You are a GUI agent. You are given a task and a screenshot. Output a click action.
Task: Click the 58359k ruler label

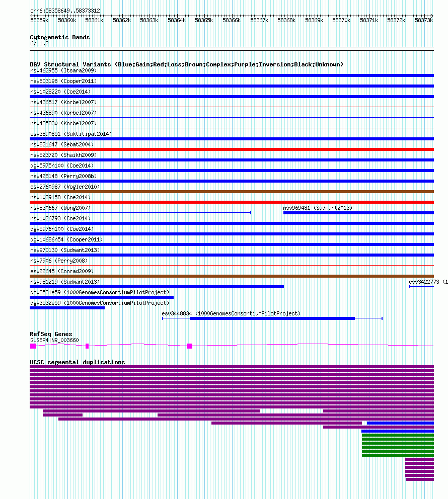click(x=39, y=20)
